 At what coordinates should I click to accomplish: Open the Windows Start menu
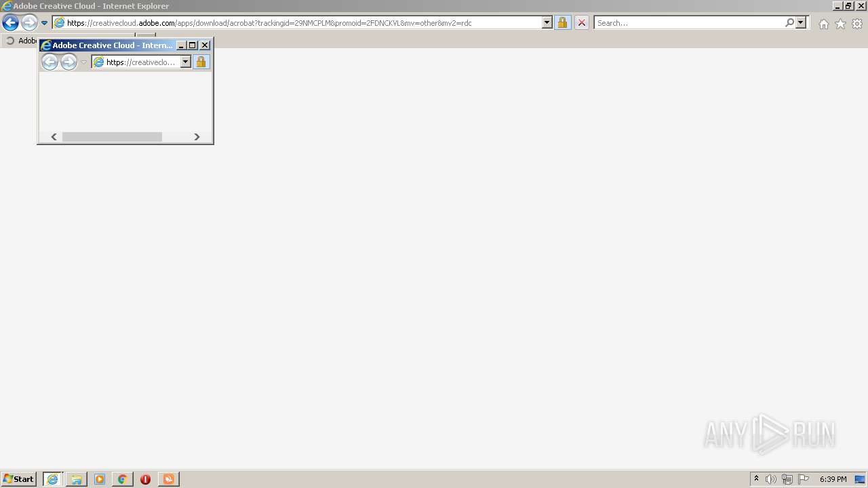[19, 479]
